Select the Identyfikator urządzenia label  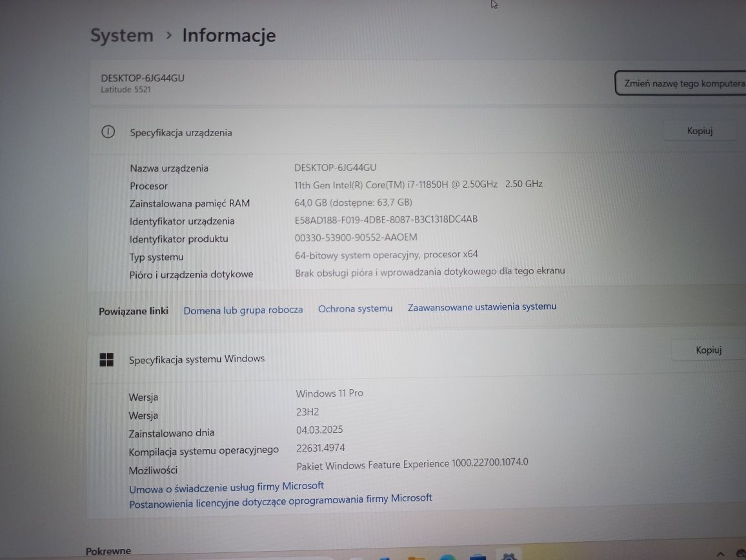[x=182, y=221]
